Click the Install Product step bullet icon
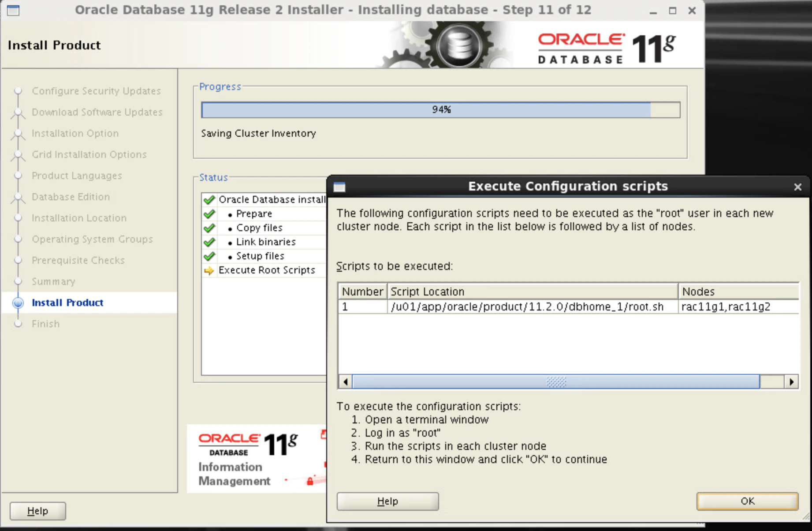812x531 pixels. coord(18,303)
